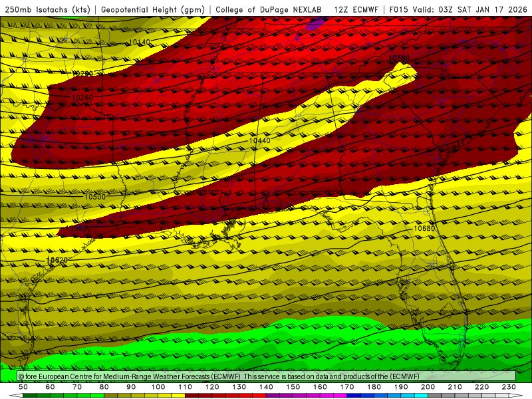The image size is (532, 399).
Task: Click the ECMWF copyright notice banner
Action: pyautogui.click(x=267, y=376)
